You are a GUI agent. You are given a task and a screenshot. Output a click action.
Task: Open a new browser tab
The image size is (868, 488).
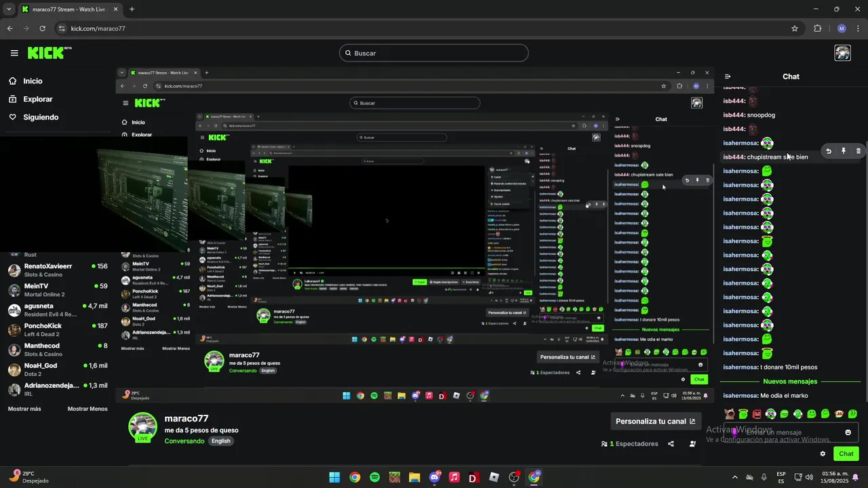[132, 9]
